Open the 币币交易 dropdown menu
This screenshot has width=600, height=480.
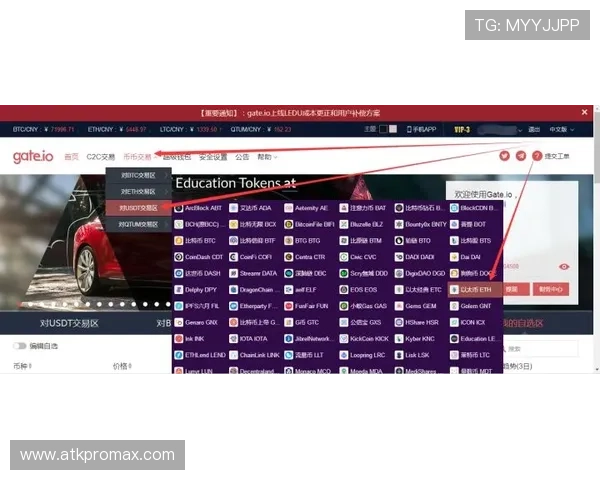tap(140, 157)
